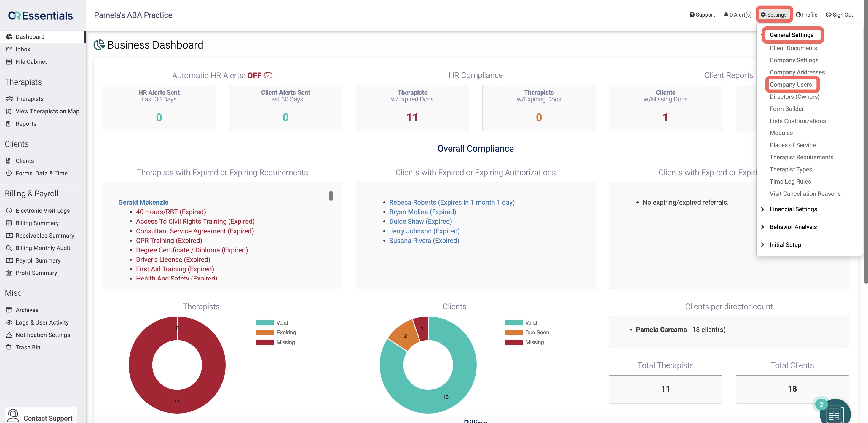Image resolution: width=868 pixels, height=423 pixels.
Task: Click the Billing Monthly Audit magnifier icon
Action: point(9,248)
